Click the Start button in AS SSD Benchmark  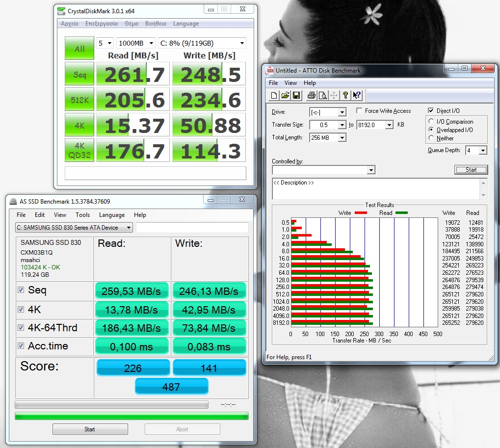coord(90,429)
